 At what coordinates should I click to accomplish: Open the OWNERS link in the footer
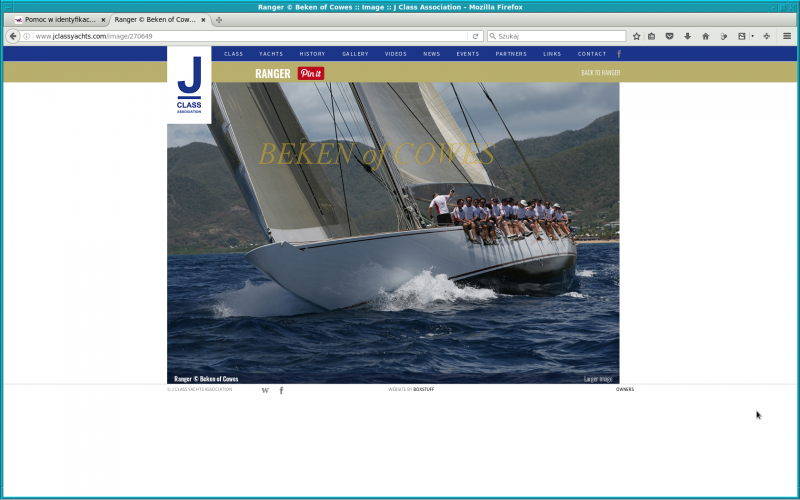point(625,389)
